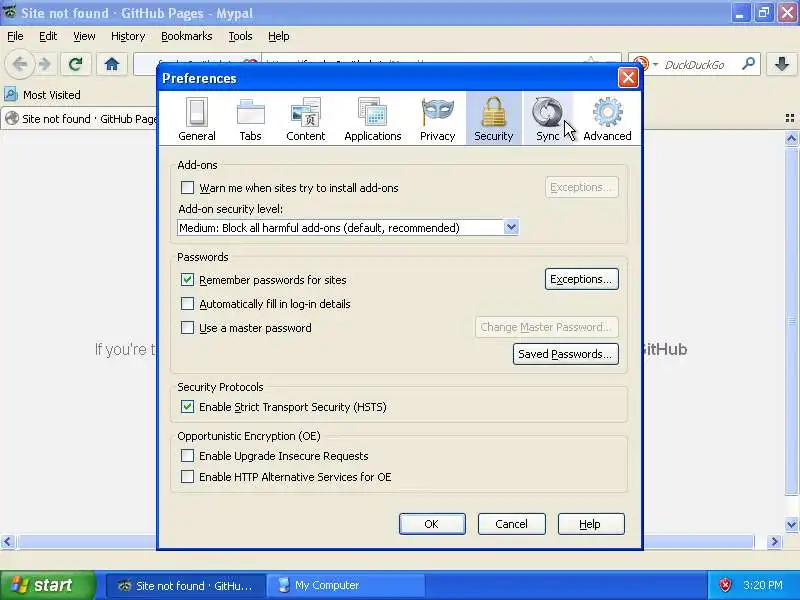Enable Automatically fill in log-in details
Image resolution: width=800 pixels, height=600 pixels.
tap(187, 304)
